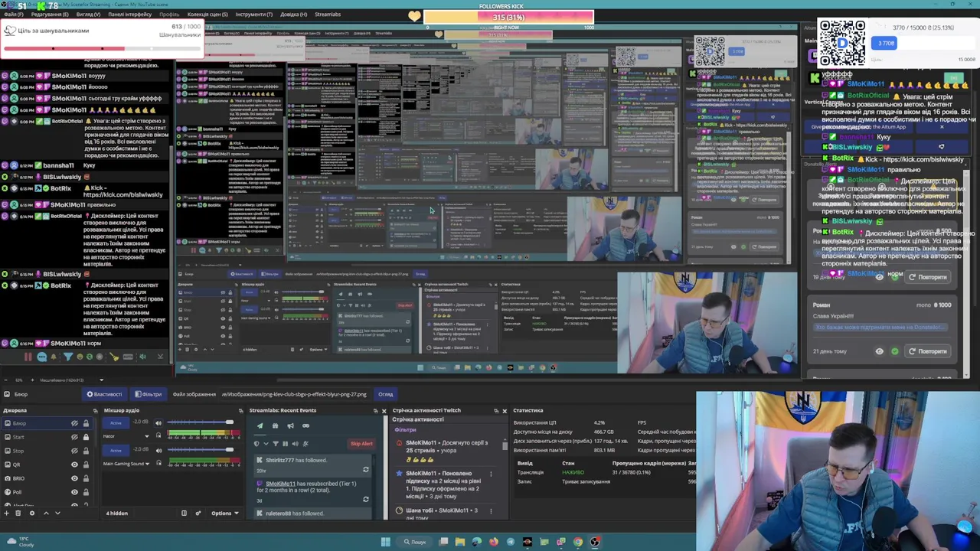The height and width of the screenshot is (551, 980).
Task: Open Streamlabs gift icon tab
Action: [275, 425]
